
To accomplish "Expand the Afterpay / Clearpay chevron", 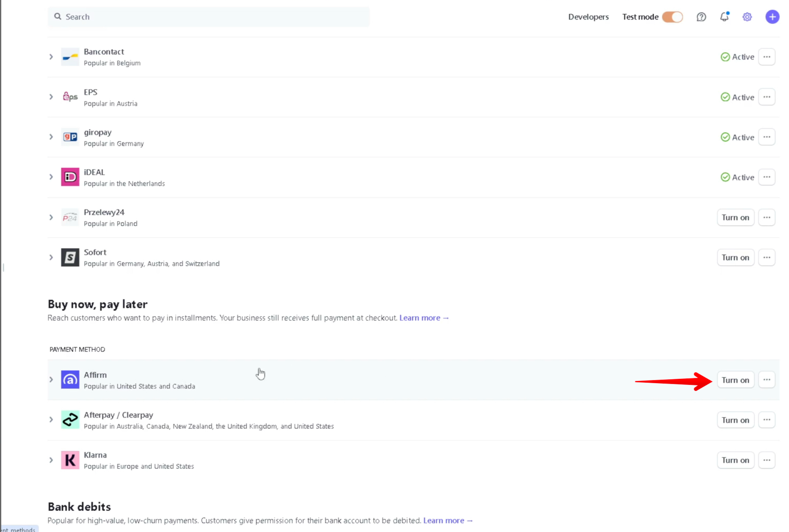I will (x=51, y=420).
